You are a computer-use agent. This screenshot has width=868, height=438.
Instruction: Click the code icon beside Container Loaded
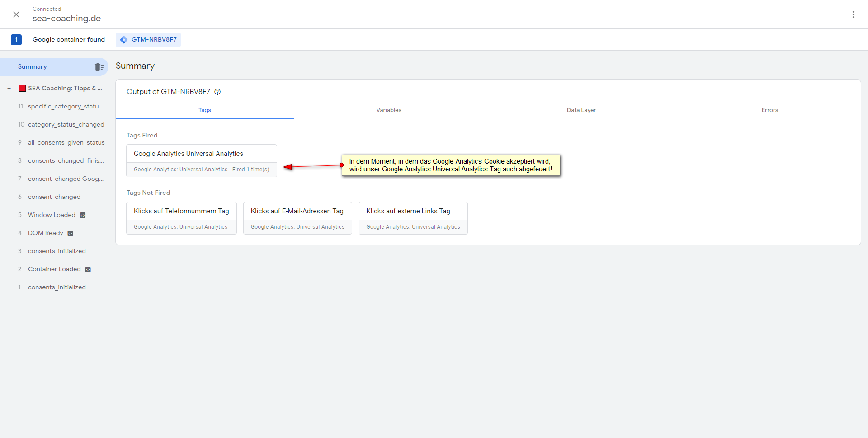click(88, 269)
